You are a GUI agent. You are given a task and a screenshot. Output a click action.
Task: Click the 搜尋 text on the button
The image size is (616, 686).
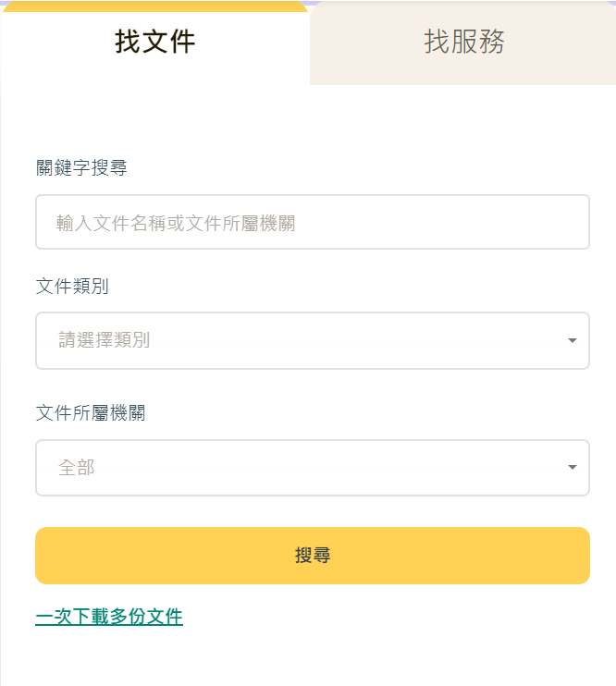coord(313,556)
